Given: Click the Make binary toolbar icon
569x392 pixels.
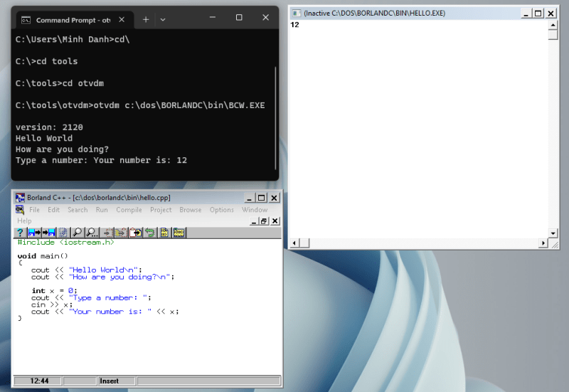Looking at the screenshot, I should 179,233.
